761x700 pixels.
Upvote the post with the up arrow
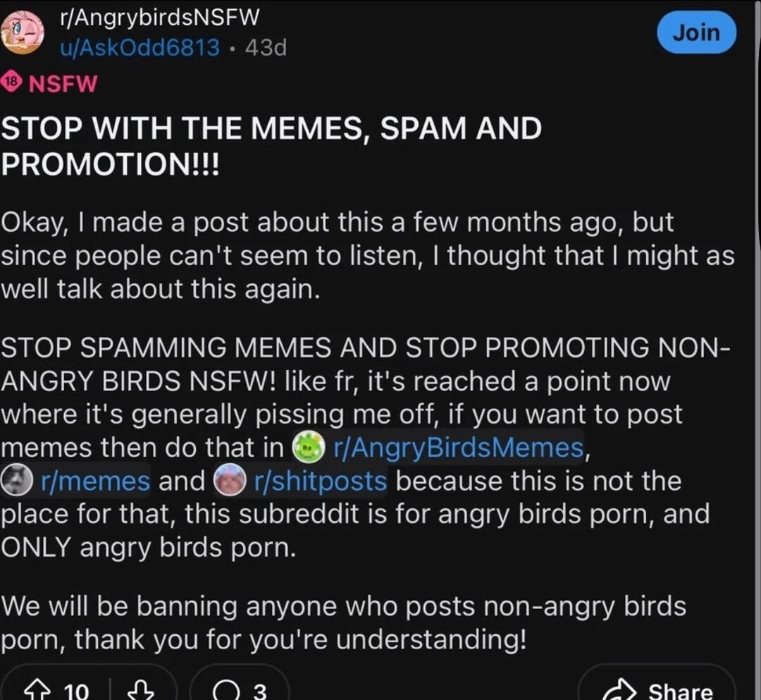(35, 691)
